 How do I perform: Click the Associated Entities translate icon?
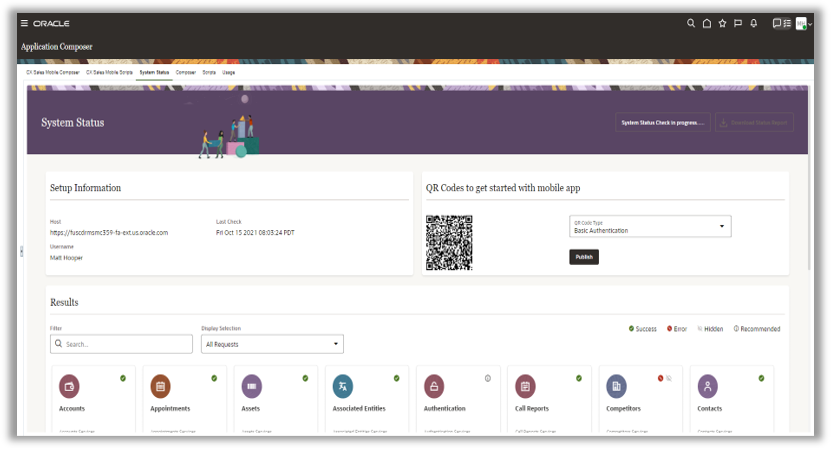pos(343,386)
